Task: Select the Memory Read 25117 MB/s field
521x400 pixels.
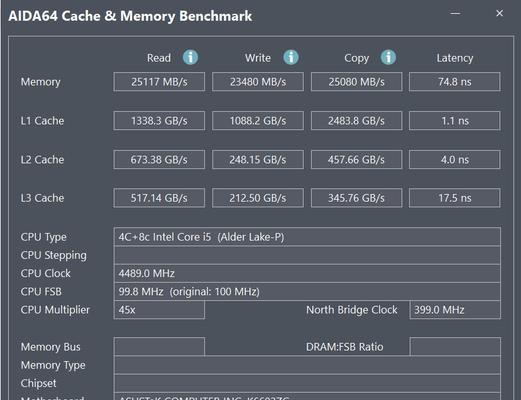Action: [x=159, y=82]
